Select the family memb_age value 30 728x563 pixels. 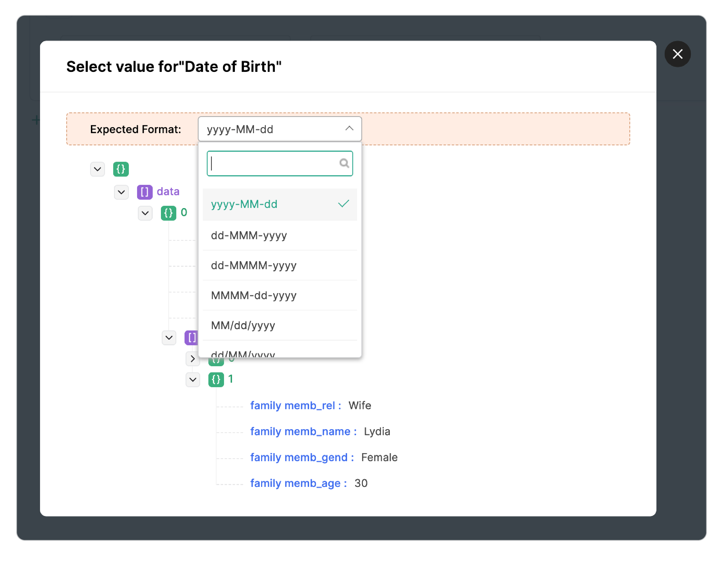click(361, 483)
